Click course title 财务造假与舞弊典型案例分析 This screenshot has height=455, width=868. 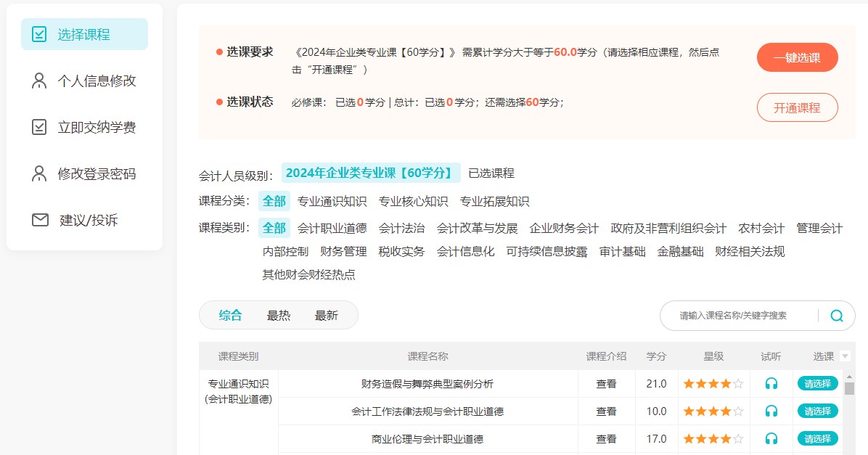click(x=427, y=384)
